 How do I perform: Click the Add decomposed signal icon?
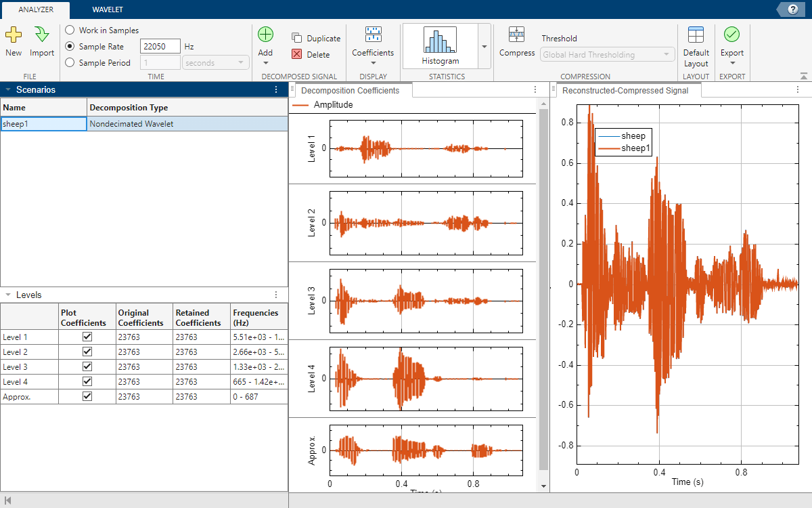click(x=265, y=35)
